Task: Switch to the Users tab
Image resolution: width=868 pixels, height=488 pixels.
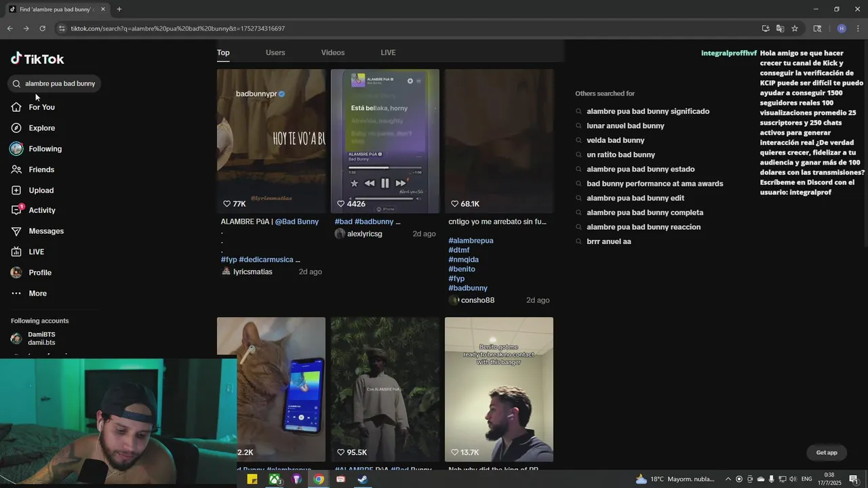Action: (x=275, y=53)
